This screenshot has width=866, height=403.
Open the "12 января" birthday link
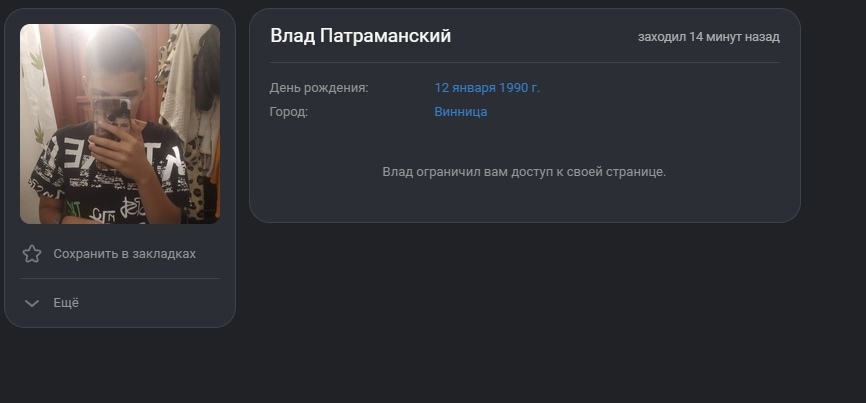pos(465,88)
